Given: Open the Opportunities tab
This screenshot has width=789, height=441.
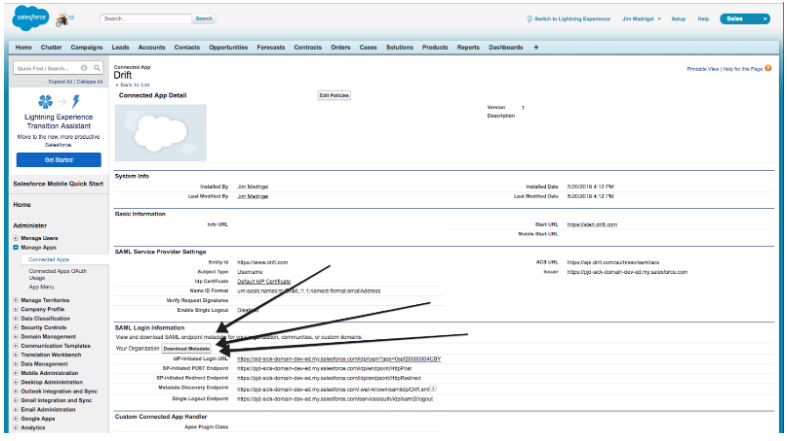Looking at the screenshot, I should coord(228,47).
